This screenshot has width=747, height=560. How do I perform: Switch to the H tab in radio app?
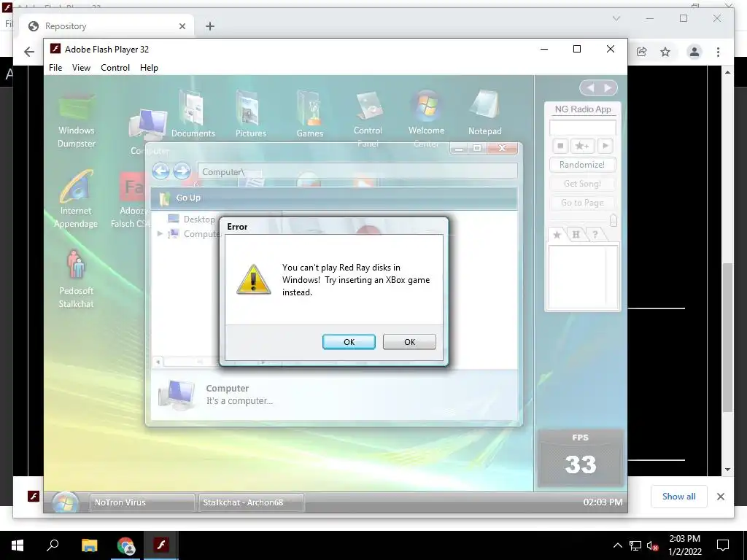(x=576, y=234)
